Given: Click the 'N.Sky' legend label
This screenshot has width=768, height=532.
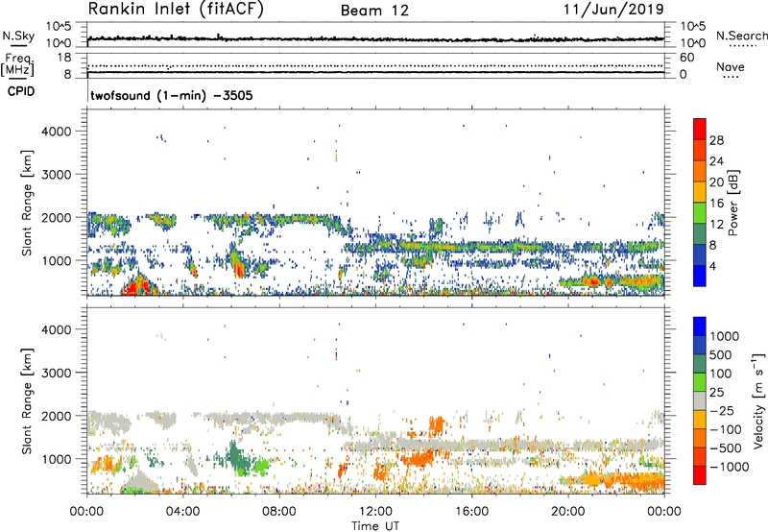Looking at the screenshot, I should [x=18, y=36].
